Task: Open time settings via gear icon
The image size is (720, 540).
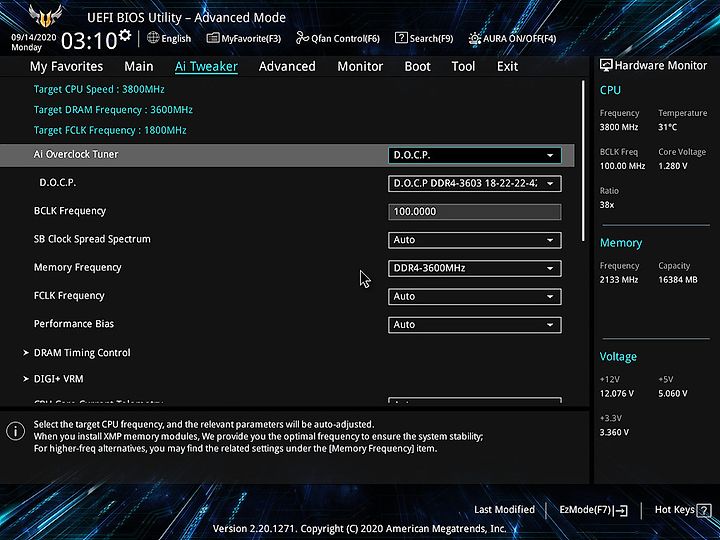Action: click(124, 35)
